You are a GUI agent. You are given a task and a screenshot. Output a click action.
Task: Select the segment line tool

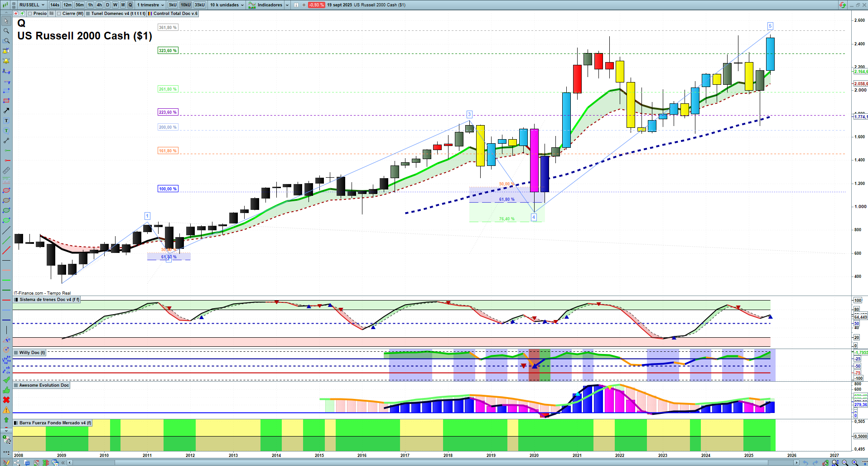tap(6, 141)
